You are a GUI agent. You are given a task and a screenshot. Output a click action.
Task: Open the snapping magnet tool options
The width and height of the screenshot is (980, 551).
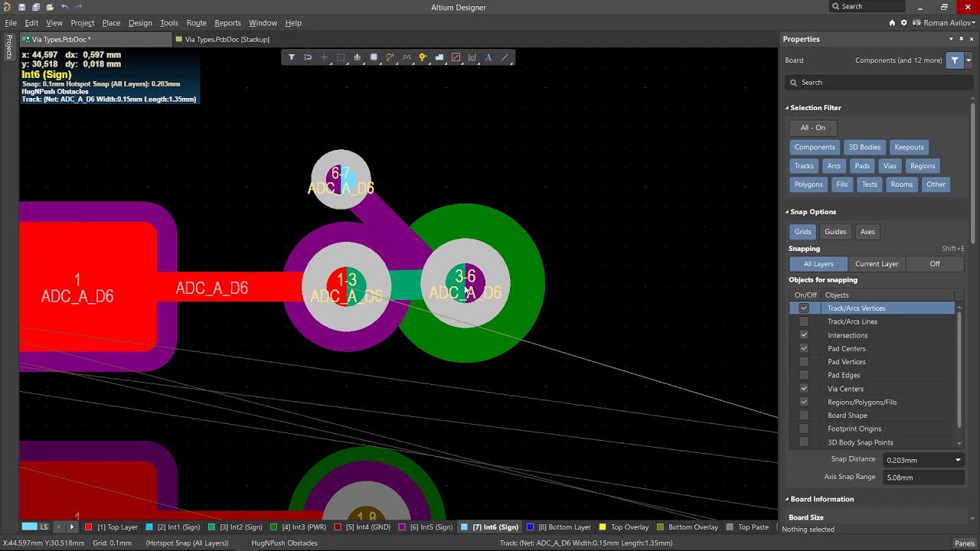point(308,57)
